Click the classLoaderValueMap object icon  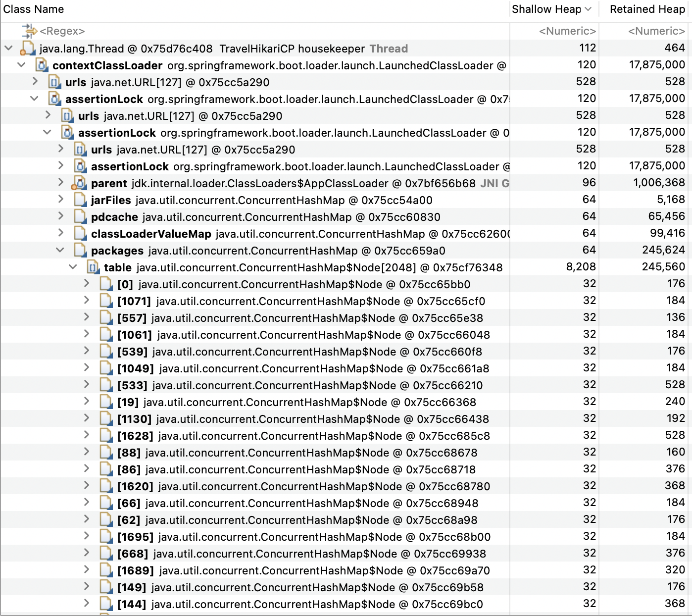tap(80, 234)
